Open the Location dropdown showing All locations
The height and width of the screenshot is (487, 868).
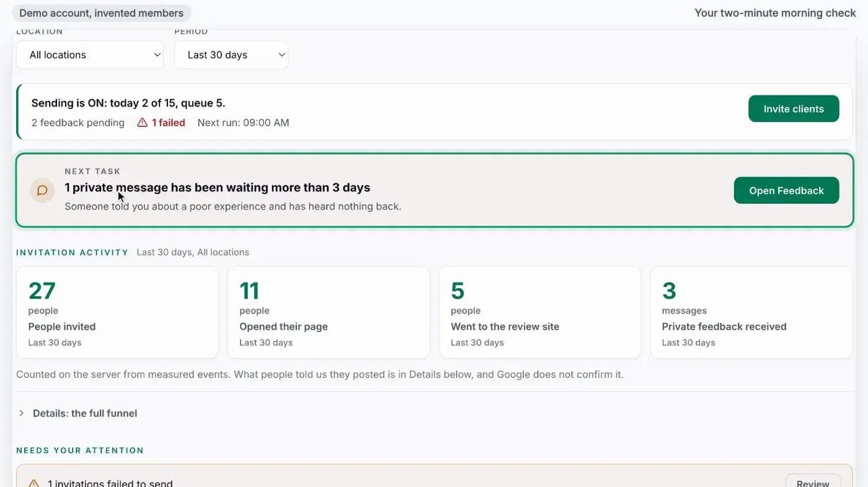90,55
